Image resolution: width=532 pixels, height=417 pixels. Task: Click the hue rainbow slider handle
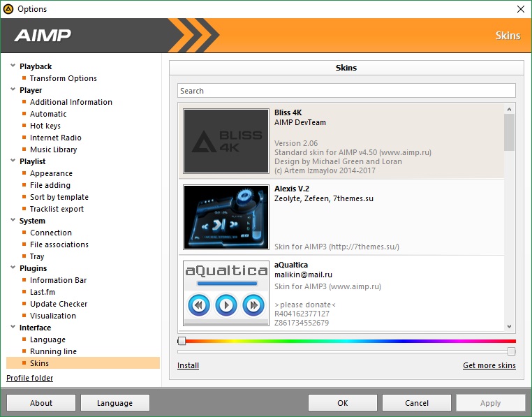pyautogui.click(x=182, y=341)
